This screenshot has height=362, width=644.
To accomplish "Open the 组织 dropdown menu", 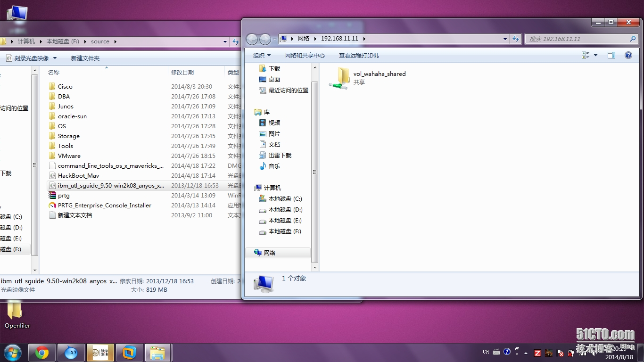I will tap(262, 55).
